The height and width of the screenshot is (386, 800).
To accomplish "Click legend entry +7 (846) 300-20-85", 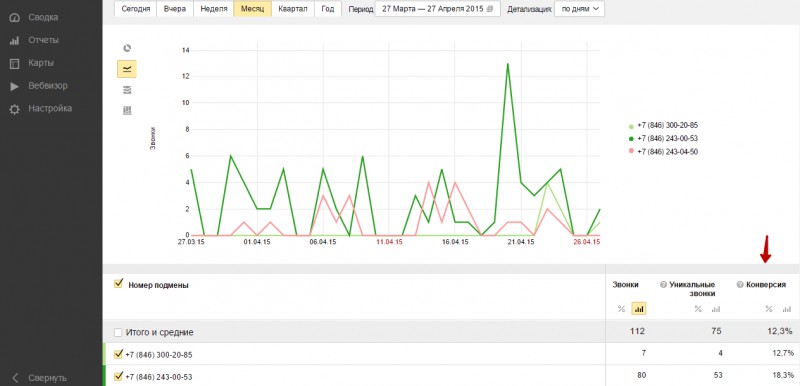I will [x=663, y=125].
